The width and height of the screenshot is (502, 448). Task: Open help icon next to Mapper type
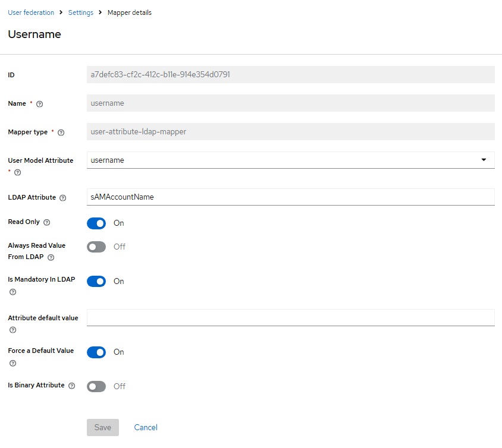pyautogui.click(x=61, y=132)
